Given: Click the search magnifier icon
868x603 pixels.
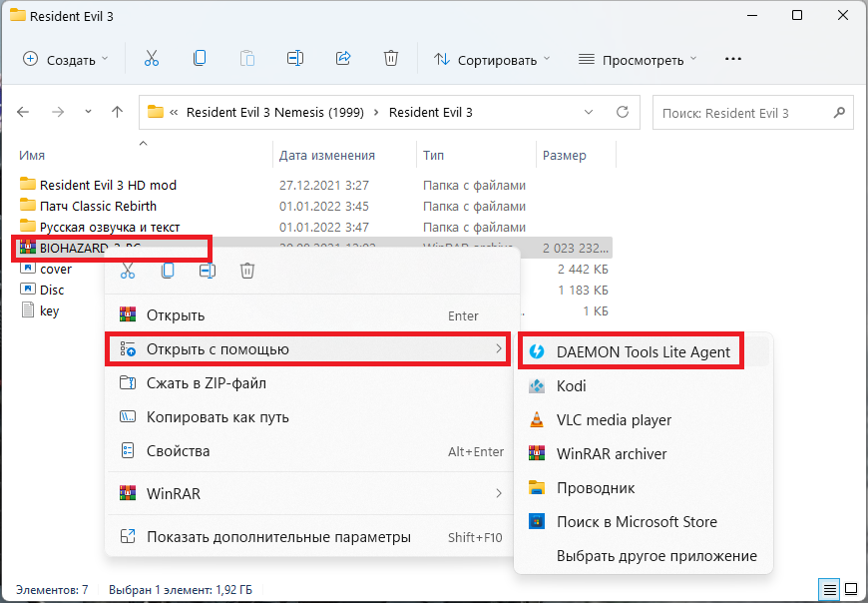Looking at the screenshot, I should pyautogui.click(x=839, y=113).
